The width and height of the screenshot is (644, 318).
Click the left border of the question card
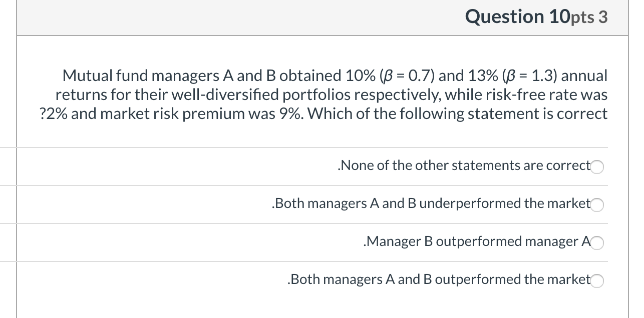pyautogui.click(x=17, y=150)
